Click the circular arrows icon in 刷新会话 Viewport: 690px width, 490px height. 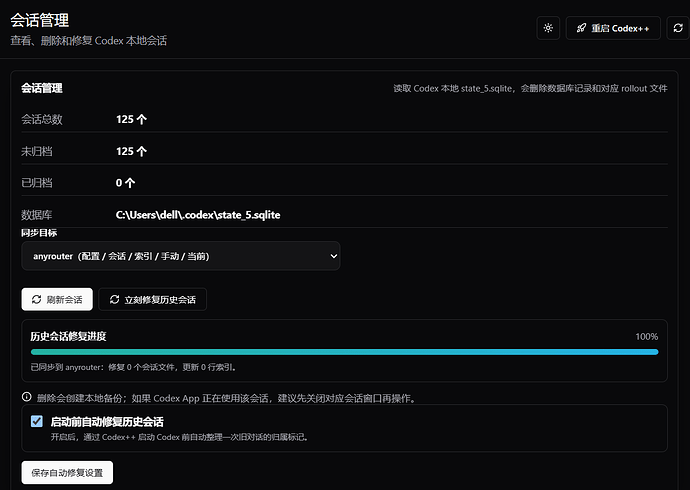tap(37, 300)
